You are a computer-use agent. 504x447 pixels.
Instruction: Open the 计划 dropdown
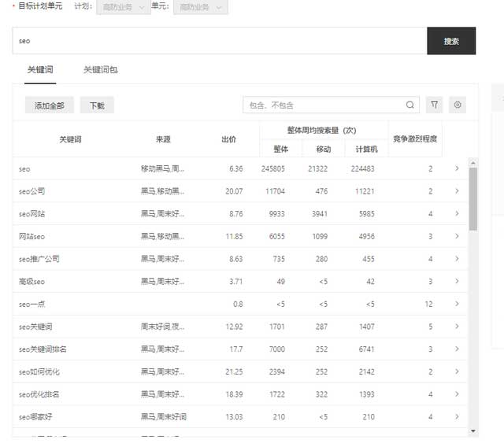[x=122, y=7]
